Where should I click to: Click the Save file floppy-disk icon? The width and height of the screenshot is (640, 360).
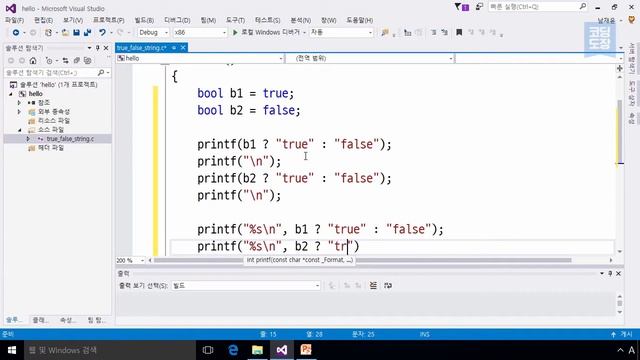tap(76, 32)
